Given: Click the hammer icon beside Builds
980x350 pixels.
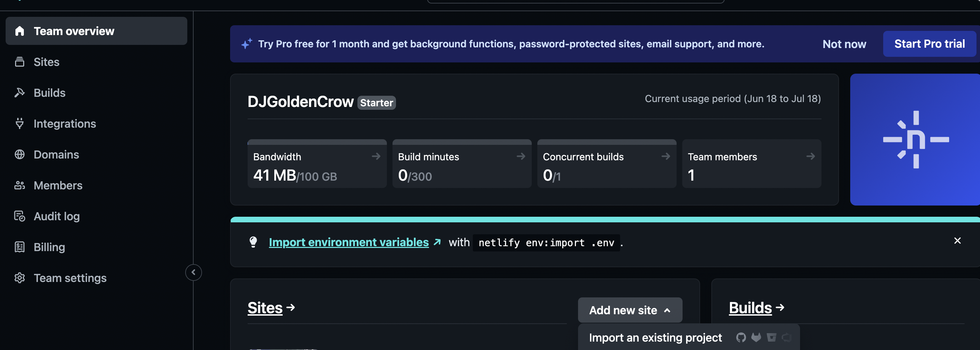Looking at the screenshot, I should tap(19, 93).
